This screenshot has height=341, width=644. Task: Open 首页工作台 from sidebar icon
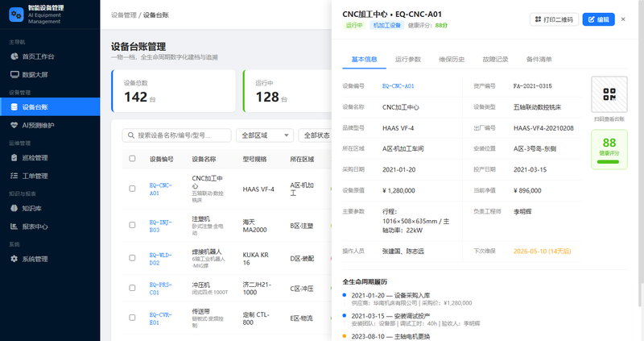[x=14, y=56]
